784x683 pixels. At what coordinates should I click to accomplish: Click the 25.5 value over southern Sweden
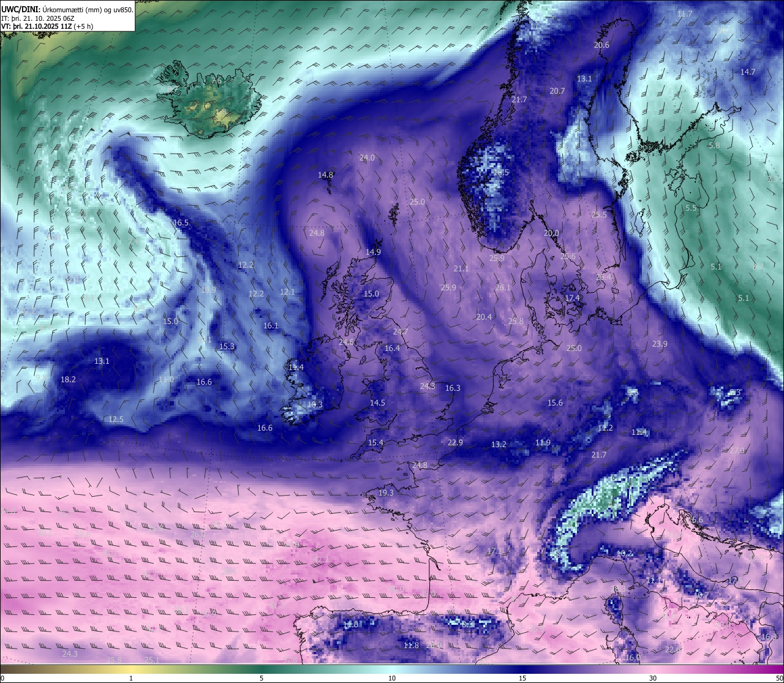tap(599, 214)
